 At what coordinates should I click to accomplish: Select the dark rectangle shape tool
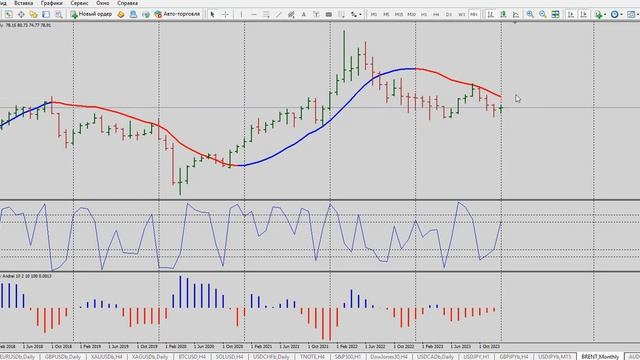[329, 14]
